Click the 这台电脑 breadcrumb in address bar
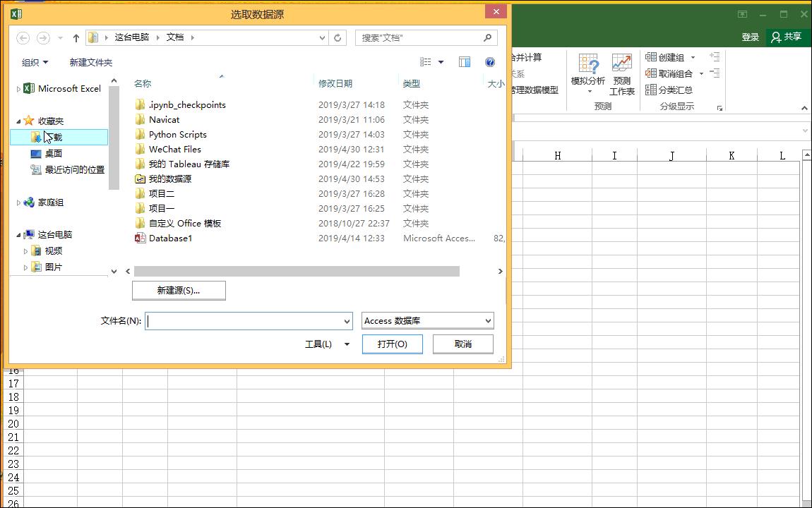The height and width of the screenshot is (508, 812). pyautogui.click(x=131, y=38)
